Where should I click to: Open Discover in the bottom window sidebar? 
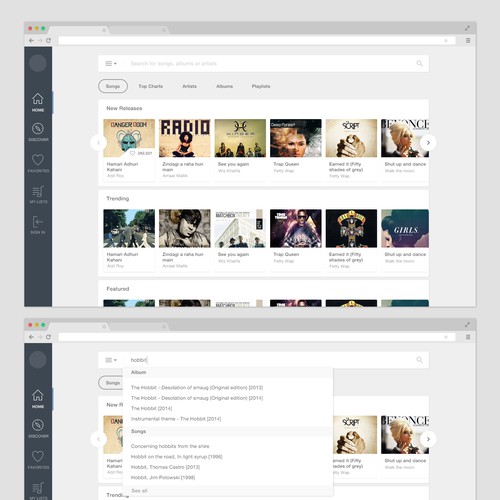tap(38, 429)
